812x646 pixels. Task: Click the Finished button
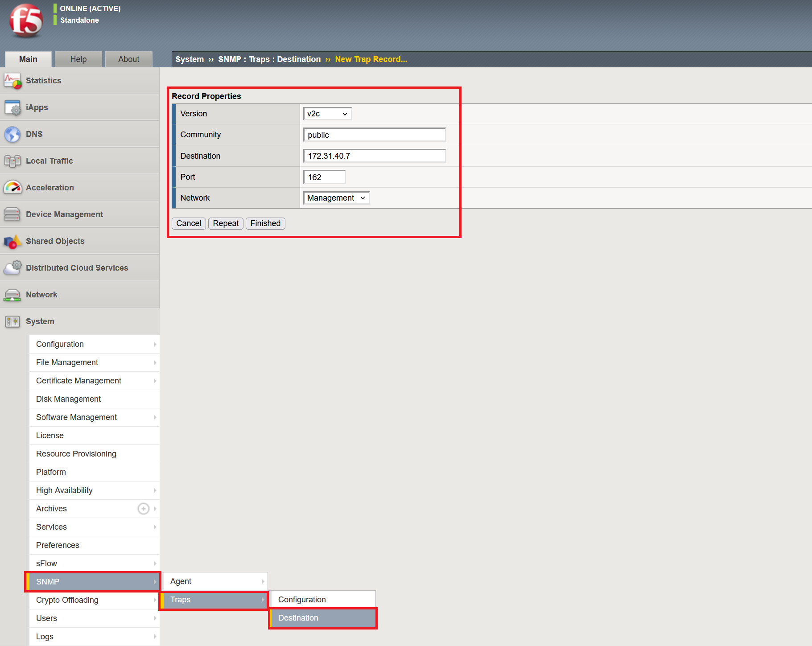tap(265, 223)
